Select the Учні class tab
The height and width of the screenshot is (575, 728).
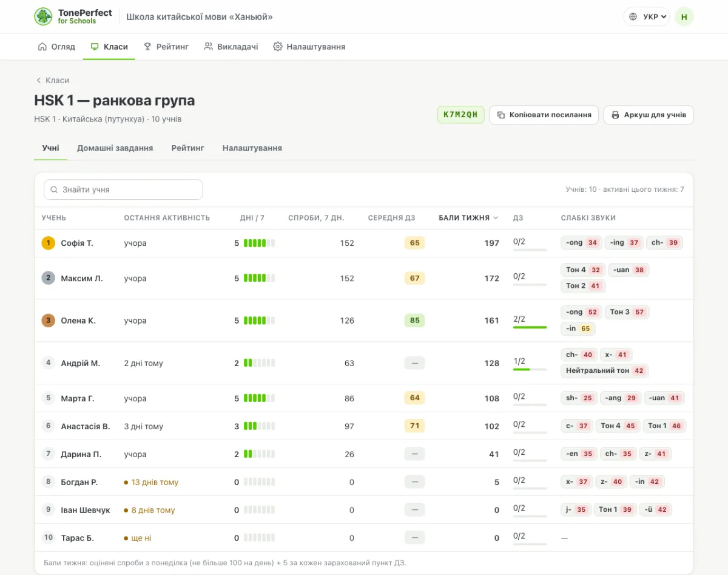[x=51, y=148]
